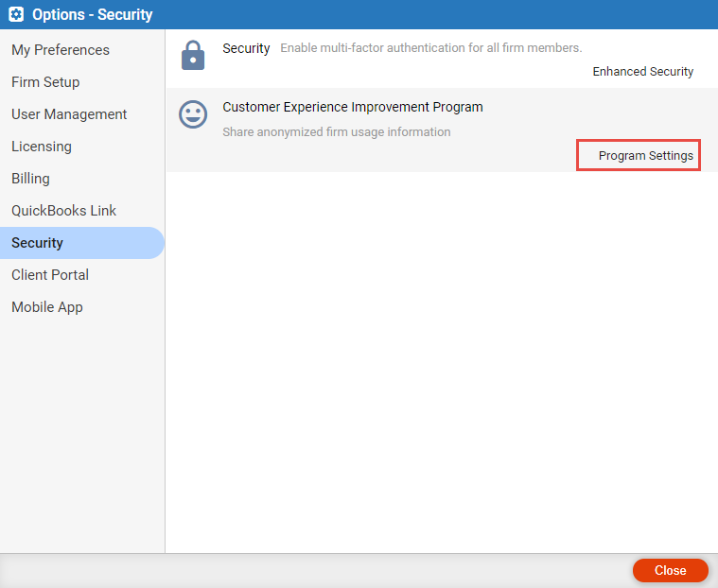Viewport: 718px width, 588px height.
Task: Click the orange Close button
Action: [671, 570]
